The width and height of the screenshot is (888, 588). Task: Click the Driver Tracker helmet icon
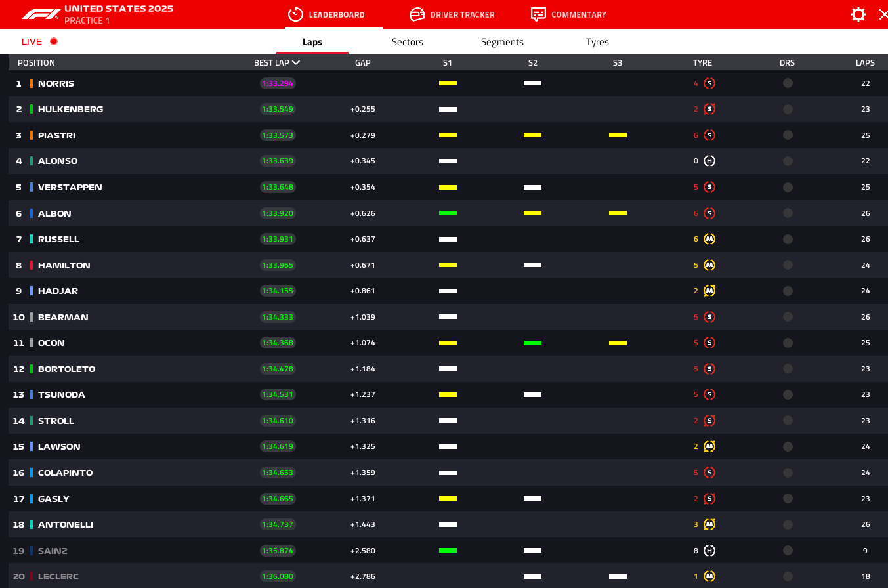(417, 14)
